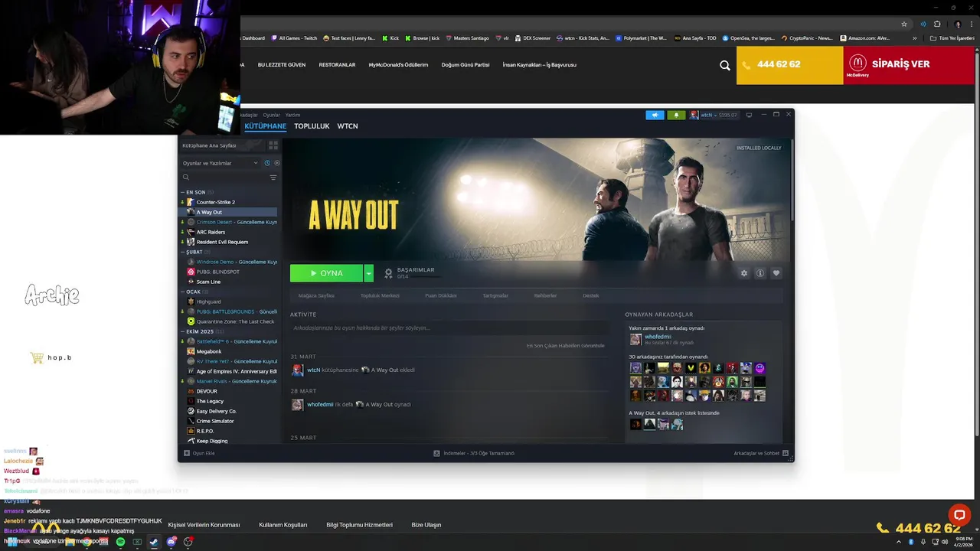980x551 pixels.
Task: Open the orange chat bubble on McDonald's site
Action: click(959, 514)
